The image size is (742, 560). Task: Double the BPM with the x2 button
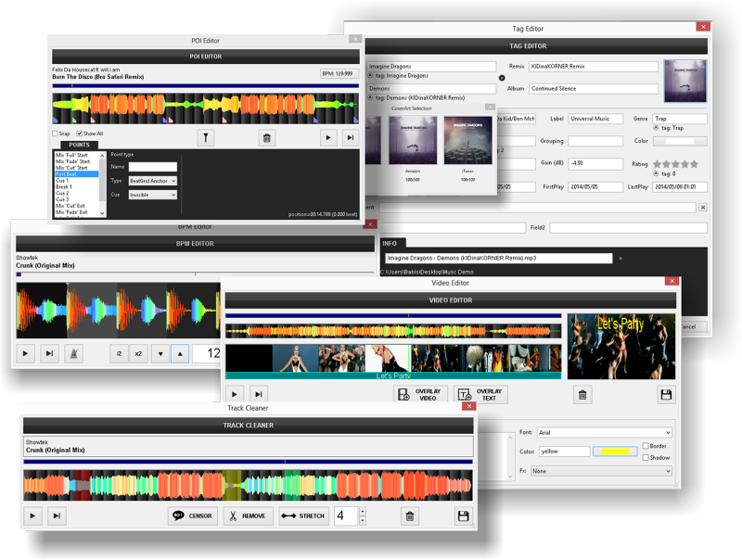coord(138,353)
